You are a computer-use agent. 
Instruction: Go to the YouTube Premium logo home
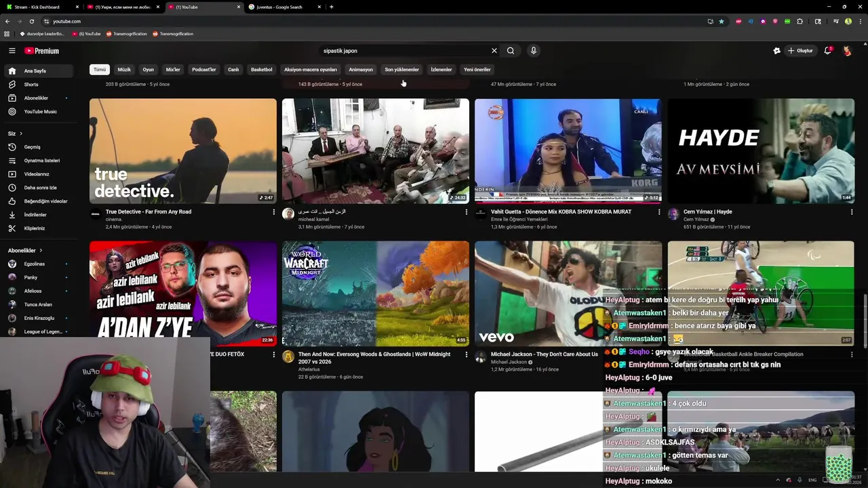point(42,51)
